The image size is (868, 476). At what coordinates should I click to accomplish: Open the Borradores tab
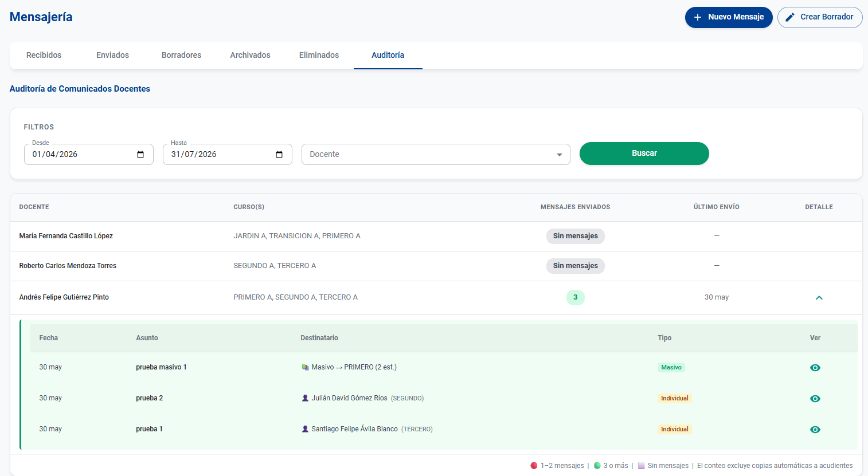coord(181,55)
